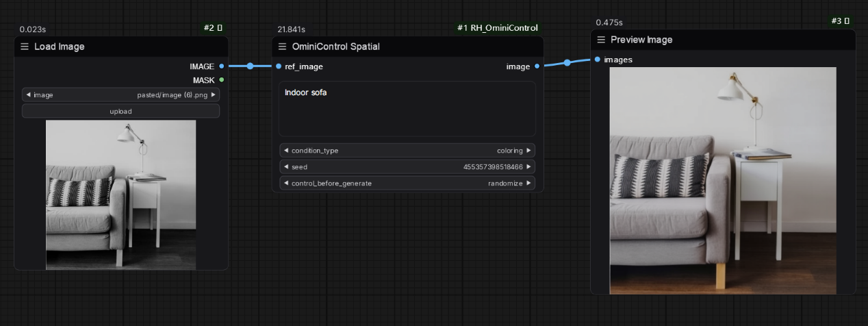Click the Indoor sofa prompt text box
Screen dimensions: 868x326
[x=407, y=109]
